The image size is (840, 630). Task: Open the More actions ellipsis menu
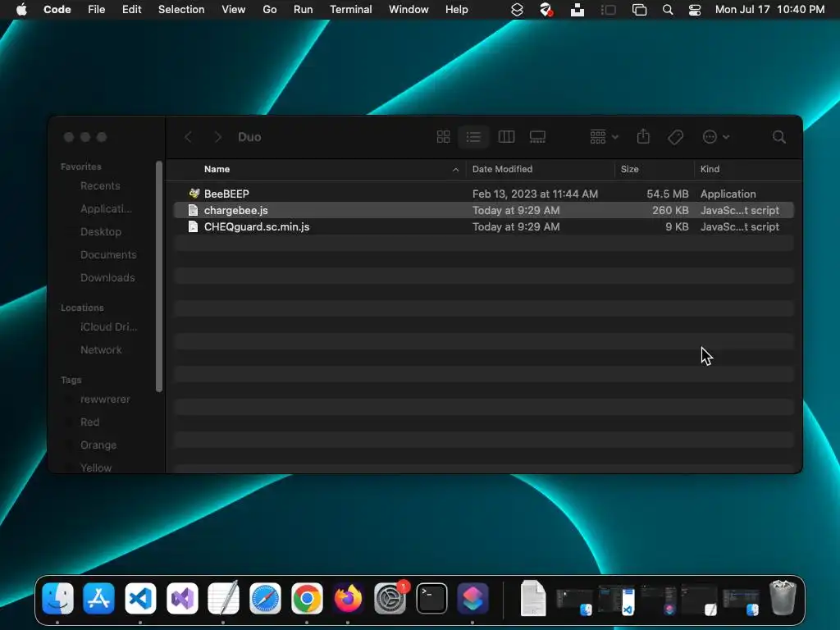(x=715, y=137)
